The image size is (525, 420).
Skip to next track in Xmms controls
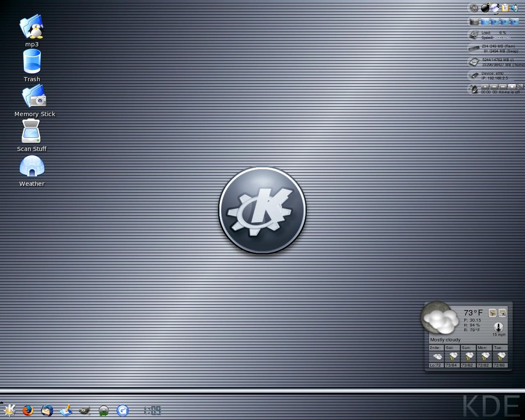click(503, 87)
